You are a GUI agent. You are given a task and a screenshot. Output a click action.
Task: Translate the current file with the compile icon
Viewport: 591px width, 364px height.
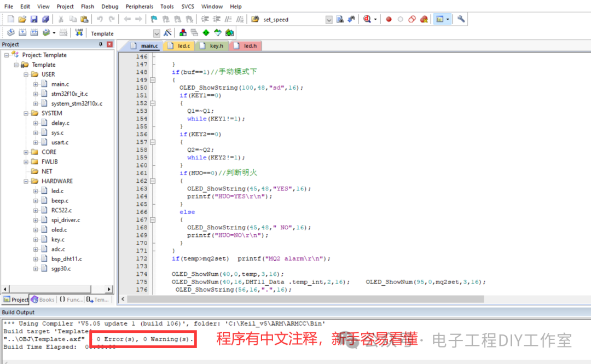(10, 33)
